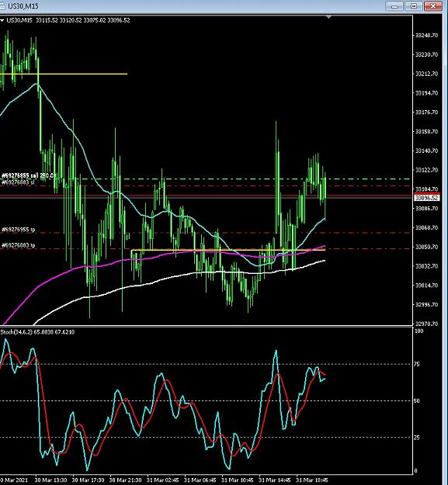The height and width of the screenshot is (485, 448).
Task: Click the US30,M15 window title icon
Action: (2, 6)
